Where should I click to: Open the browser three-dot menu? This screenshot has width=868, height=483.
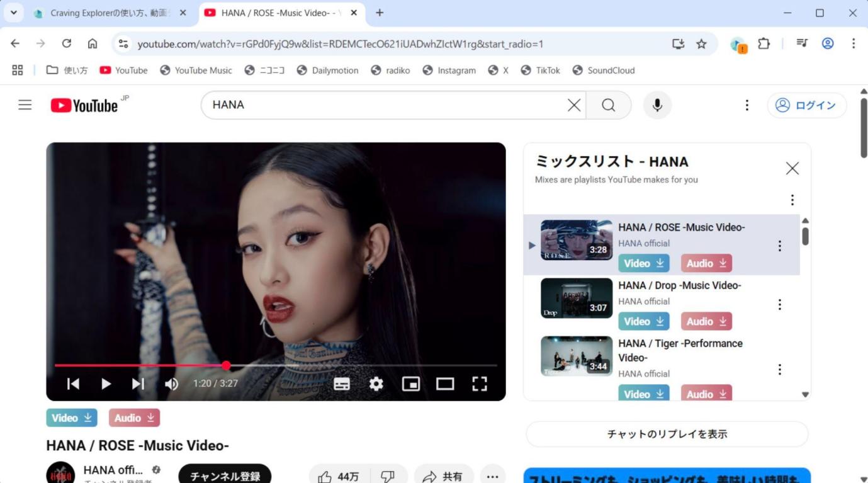coord(854,43)
